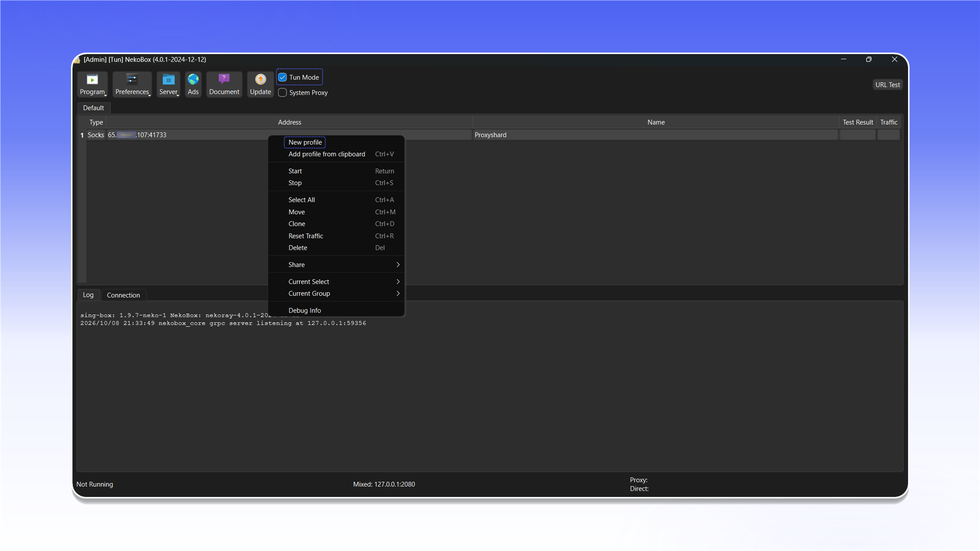Choose New profile from context menu
Image resolution: width=980 pixels, height=551 pixels.
point(305,142)
